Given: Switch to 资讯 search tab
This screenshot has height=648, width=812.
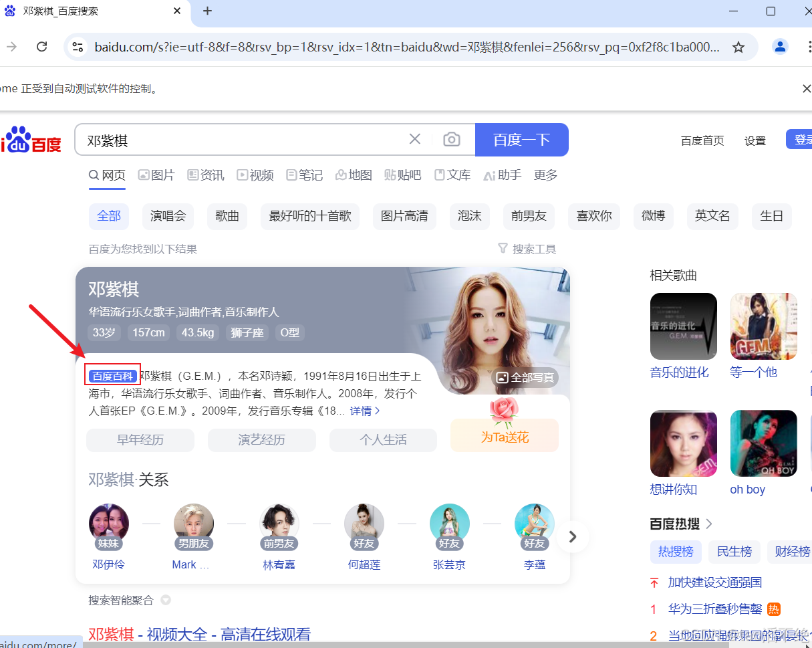Looking at the screenshot, I should [206, 175].
